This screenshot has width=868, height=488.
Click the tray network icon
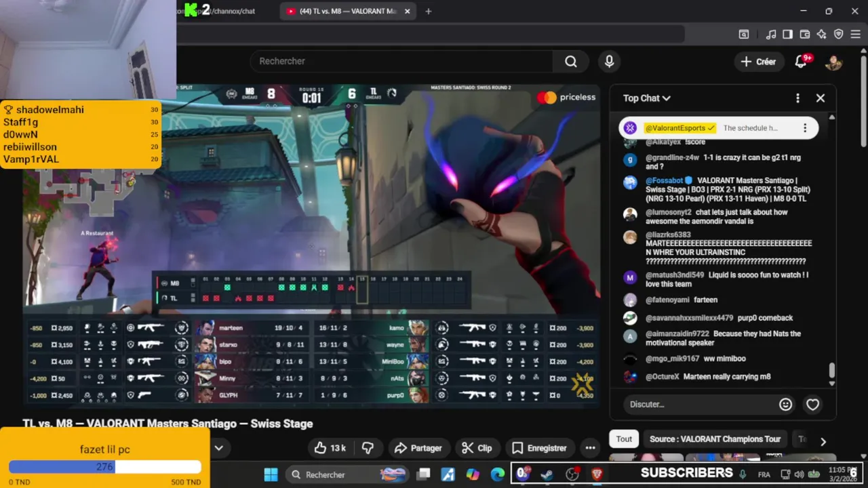click(785, 474)
